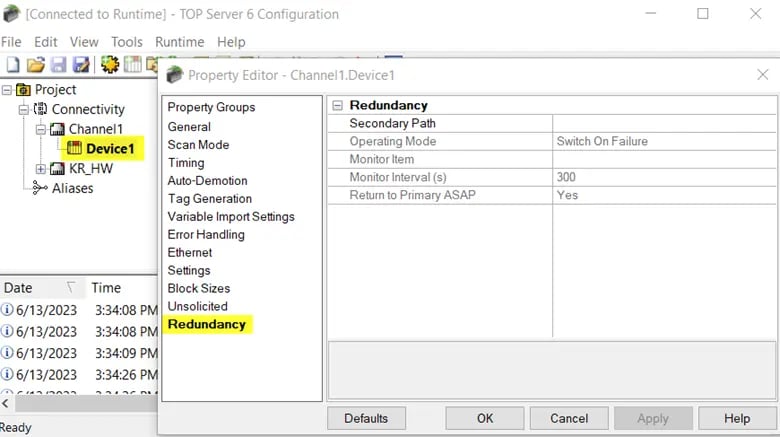Screen dimensions: 780x437
Task: Open the Edit menu
Action: tap(46, 42)
